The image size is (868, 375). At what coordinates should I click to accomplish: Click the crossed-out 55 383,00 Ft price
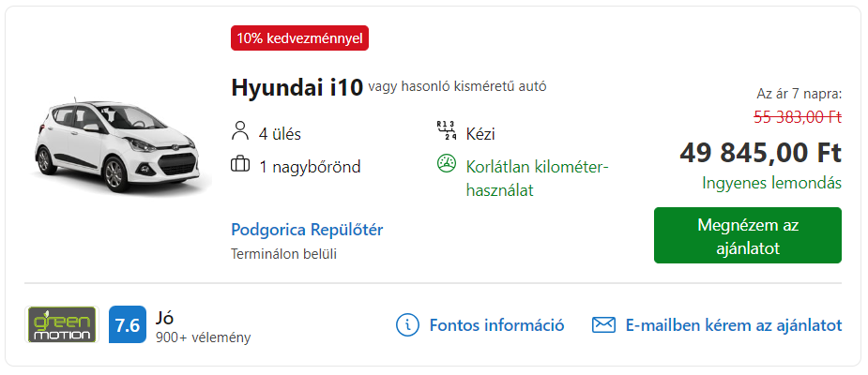[798, 116]
